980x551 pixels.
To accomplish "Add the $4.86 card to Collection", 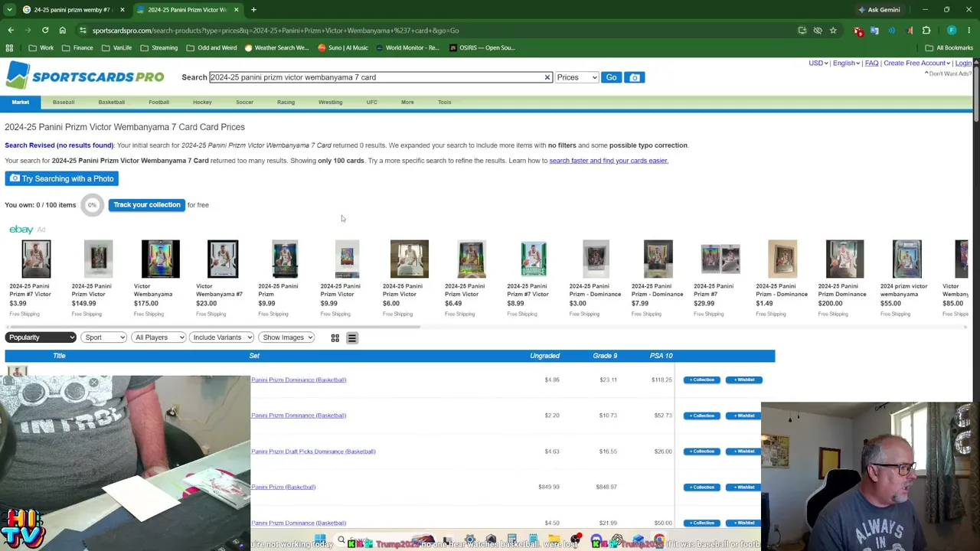I will tap(701, 380).
